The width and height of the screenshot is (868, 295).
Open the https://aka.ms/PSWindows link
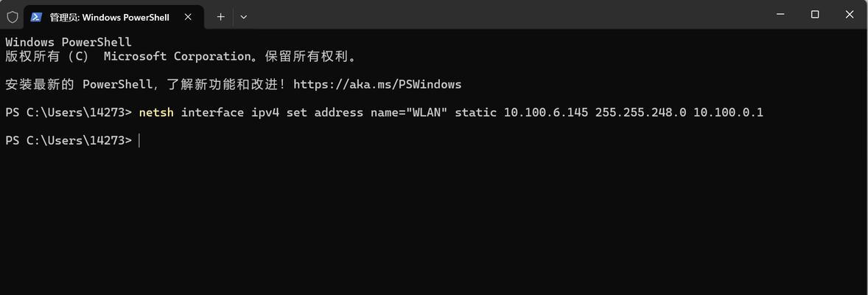pyautogui.click(x=377, y=84)
